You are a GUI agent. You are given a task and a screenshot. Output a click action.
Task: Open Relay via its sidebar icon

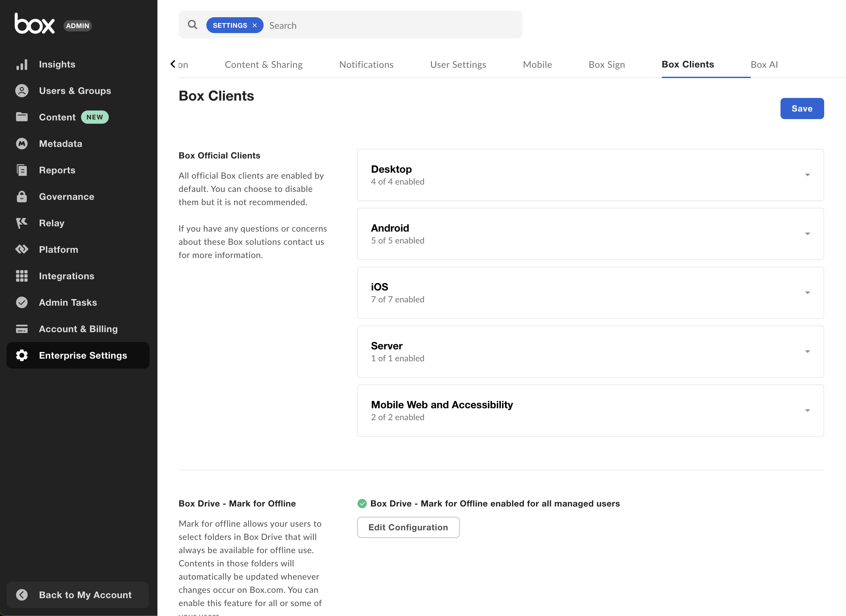click(x=21, y=223)
